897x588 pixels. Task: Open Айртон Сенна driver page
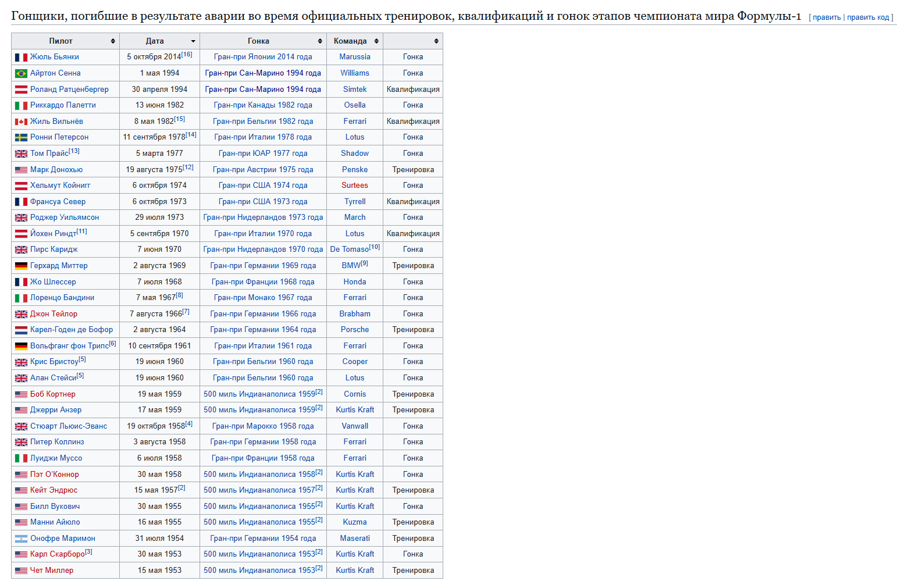click(55, 73)
